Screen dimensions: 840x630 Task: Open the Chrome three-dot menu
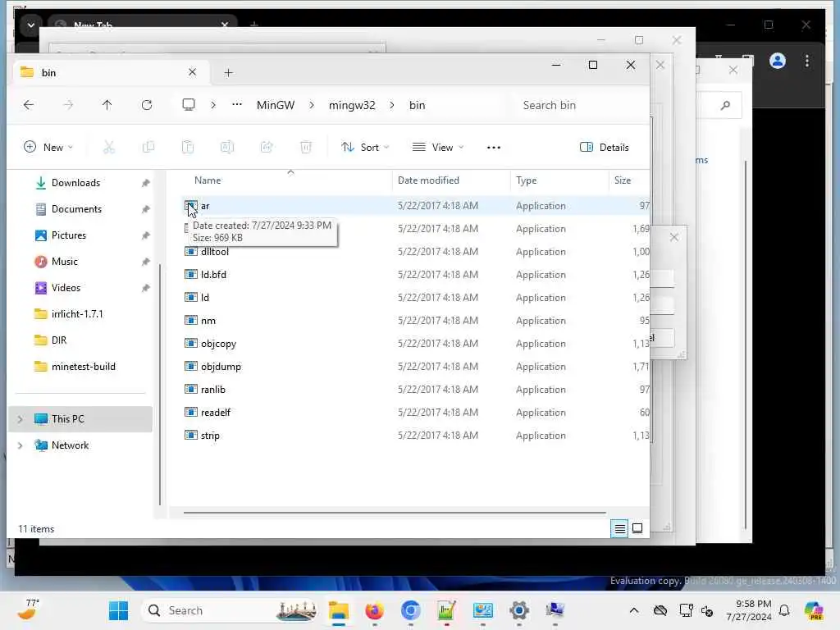(x=807, y=61)
